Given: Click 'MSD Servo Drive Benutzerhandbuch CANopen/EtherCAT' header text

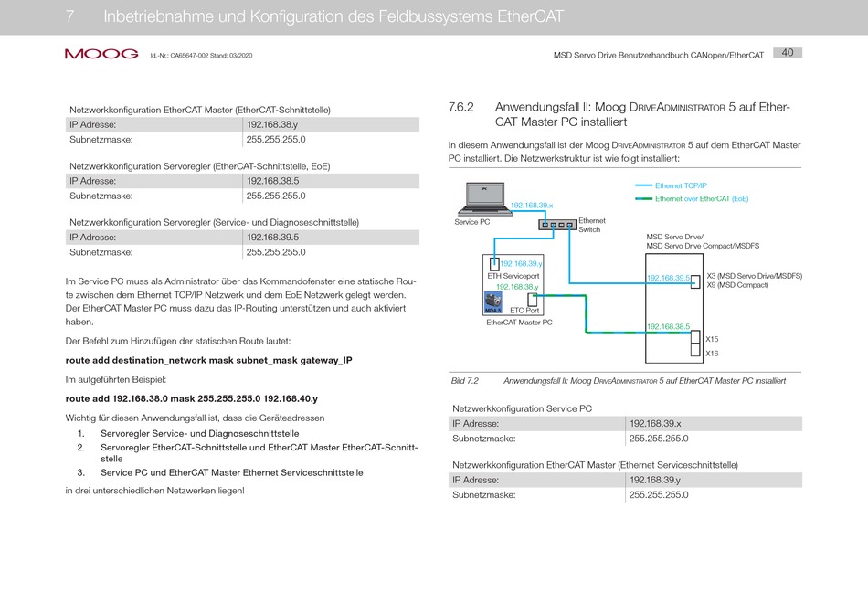Looking at the screenshot, I should click(658, 56).
